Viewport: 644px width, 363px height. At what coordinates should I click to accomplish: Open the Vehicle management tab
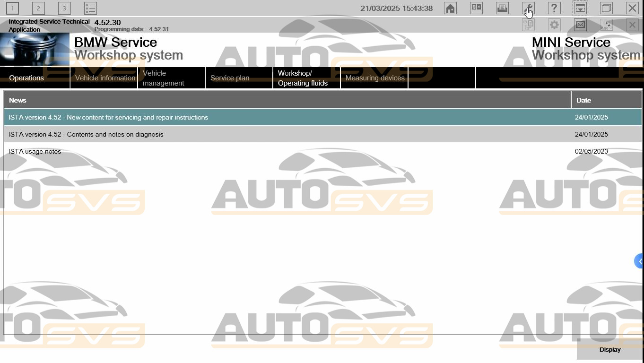[172, 78]
